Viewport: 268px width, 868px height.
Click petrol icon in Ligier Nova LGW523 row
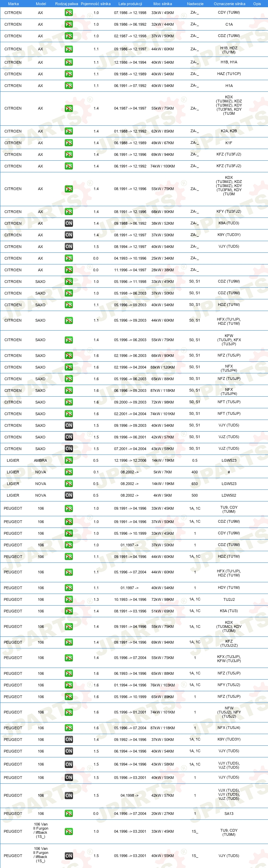click(x=69, y=484)
